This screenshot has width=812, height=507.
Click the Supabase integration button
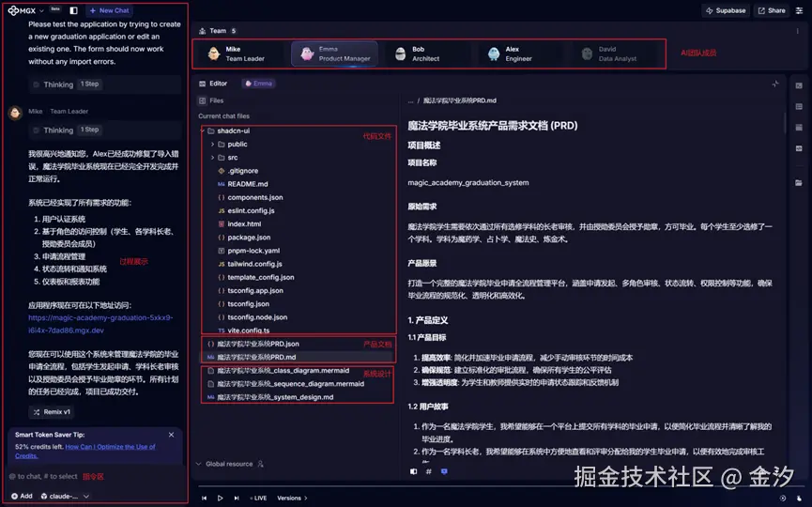[x=726, y=10]
